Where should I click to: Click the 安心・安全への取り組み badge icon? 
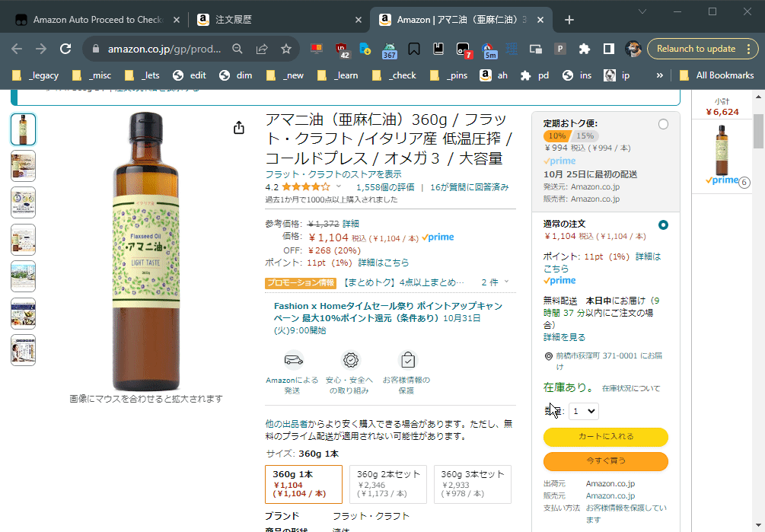click(x=350, y=360)
